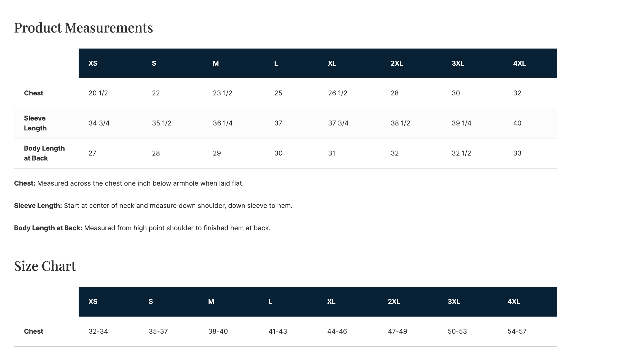635x364 pixels.
Task: Select the 2XL column header in Product Measurements
Action: [x=397, y=63]
